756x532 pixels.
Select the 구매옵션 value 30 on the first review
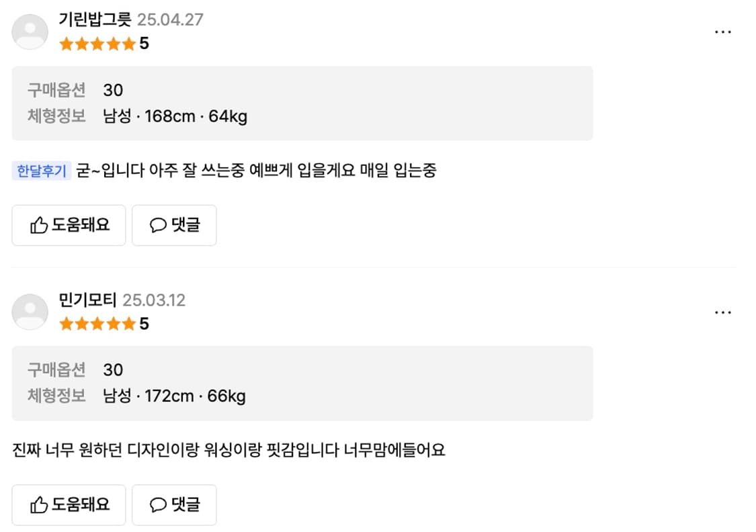pyautogui.click(x=112, y=90)
